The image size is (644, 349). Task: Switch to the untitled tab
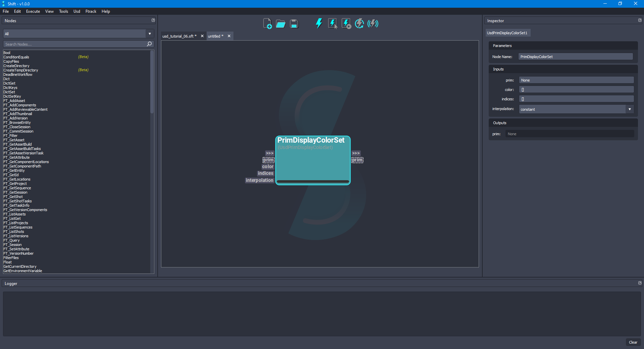click(x=215, y=36)
